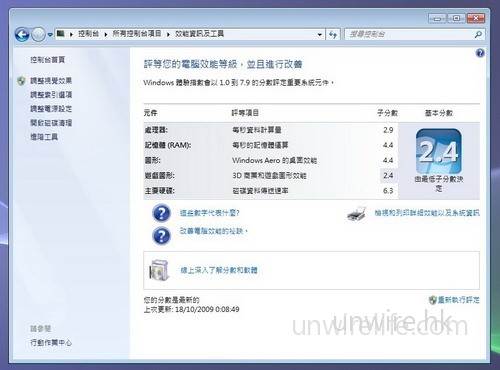Select 控制台 in the address breadcrumb
The height and width of the screenshot is (370, 500).
88,34
